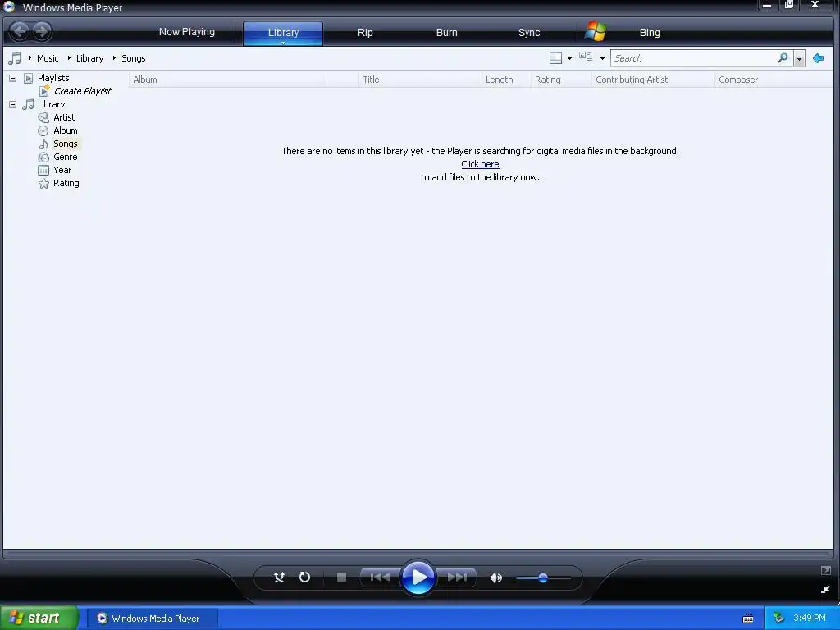
Task: Click the Artist icon in Library tree
Action: 43,117
